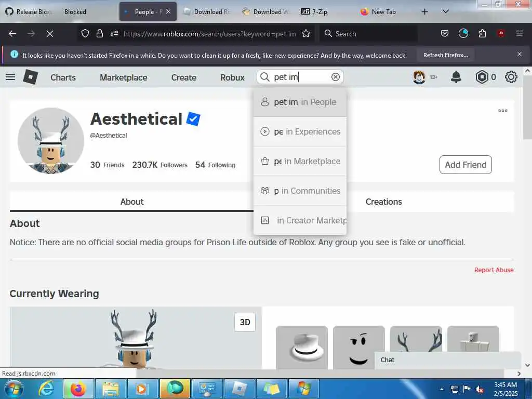Go back with Firefox back arrow
Image resolution: width=532 pixels, height=399 pixels.
coord(12,34)
